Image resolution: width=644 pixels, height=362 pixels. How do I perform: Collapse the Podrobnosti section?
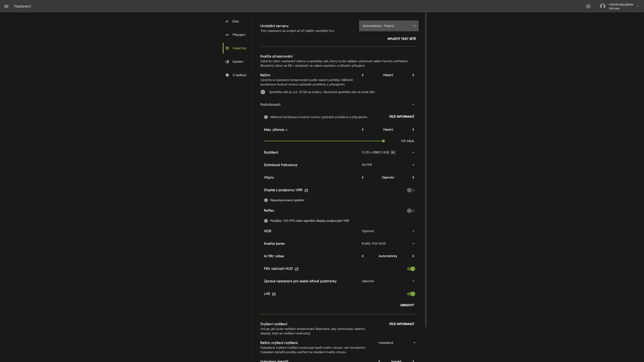tap(413, 104)
